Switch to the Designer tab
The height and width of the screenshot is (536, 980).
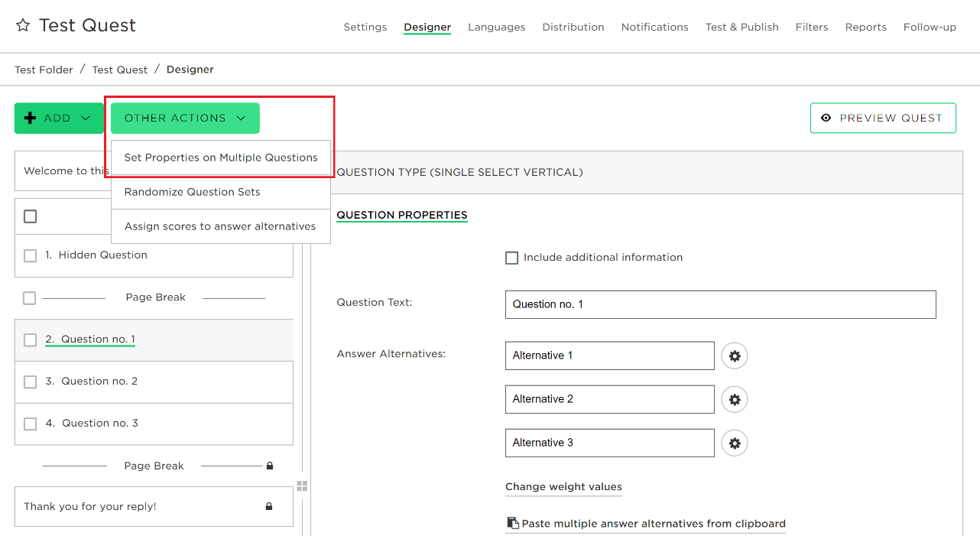(427, 27)
